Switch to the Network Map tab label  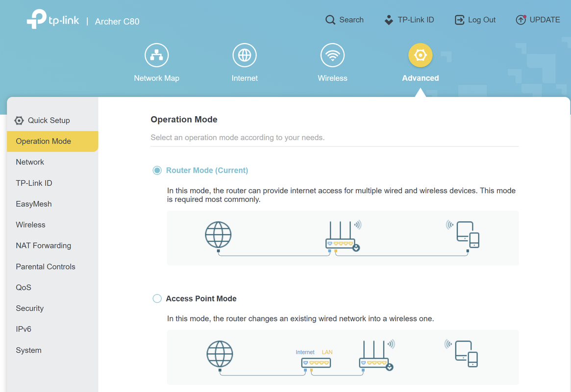tap(156, 78)
